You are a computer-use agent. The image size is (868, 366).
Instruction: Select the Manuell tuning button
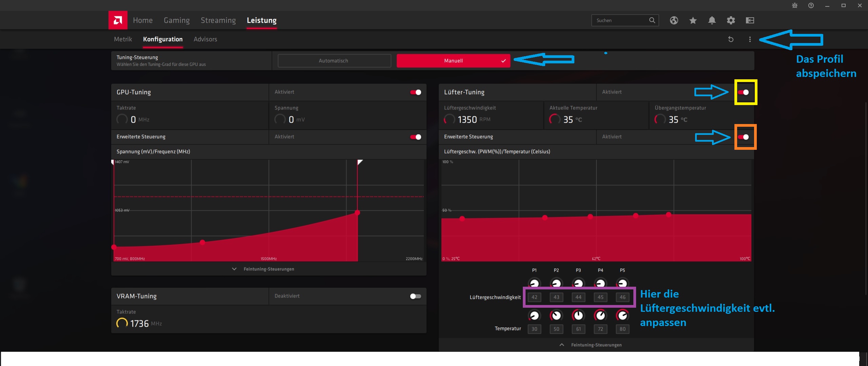(x=453, y=61)
